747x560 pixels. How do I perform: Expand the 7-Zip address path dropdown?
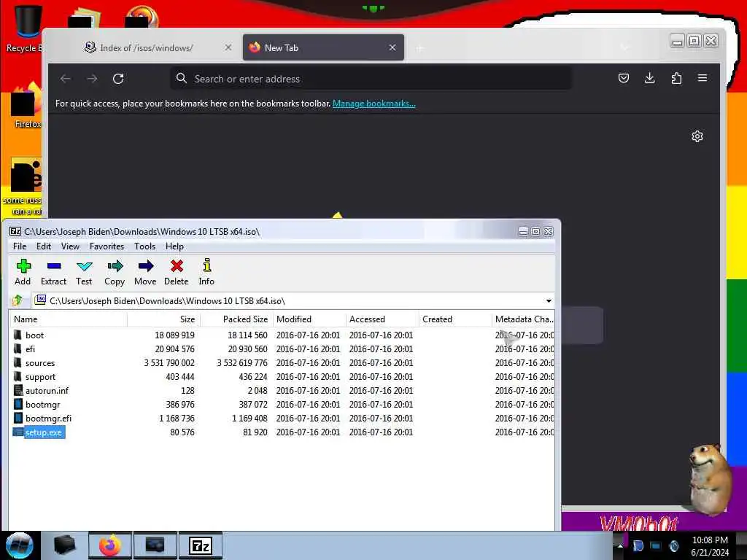549,301
